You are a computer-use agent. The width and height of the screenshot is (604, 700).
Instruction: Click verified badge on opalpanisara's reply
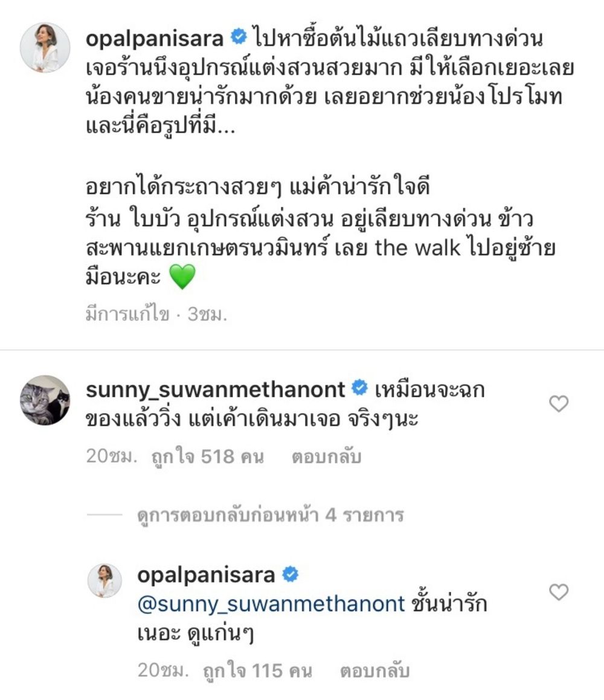coord(290,574)
